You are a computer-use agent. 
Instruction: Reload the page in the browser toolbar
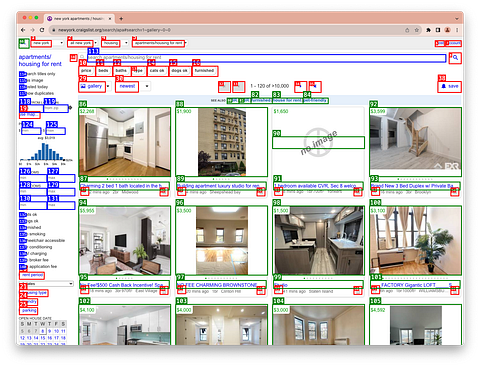pos(42,30)
